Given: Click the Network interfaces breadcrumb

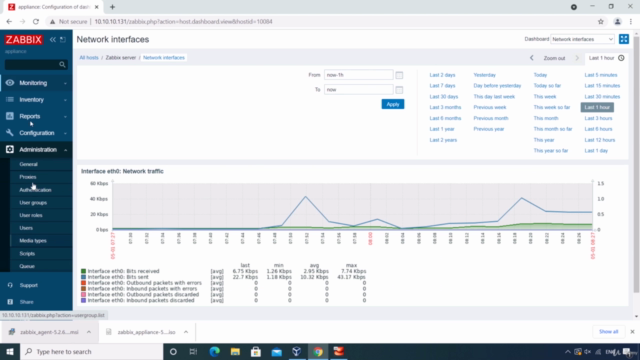Looking at the screenshot, I should click(164, 58).
